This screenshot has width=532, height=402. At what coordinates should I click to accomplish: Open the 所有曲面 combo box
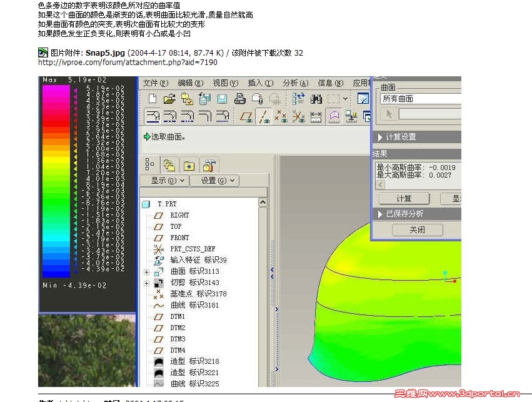click(420, 99)
